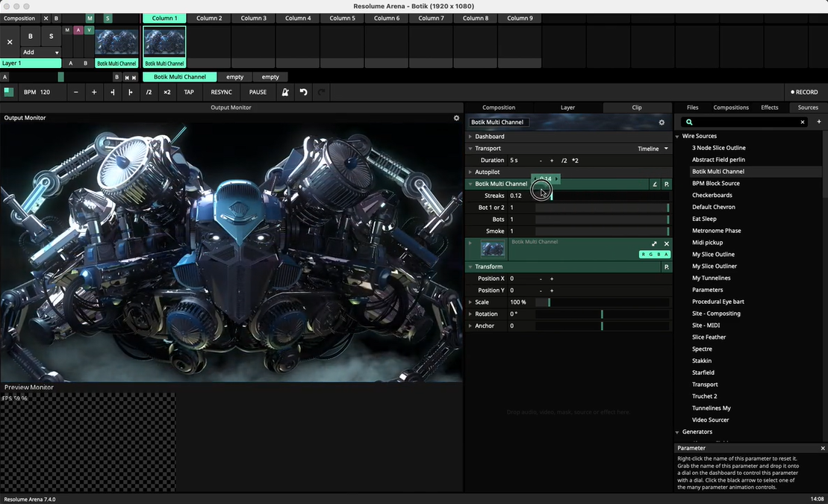Open the clip settings gear icon
The height and width of the screenshot is (504, 828).
pyautogui.click(x=661, y=122)
